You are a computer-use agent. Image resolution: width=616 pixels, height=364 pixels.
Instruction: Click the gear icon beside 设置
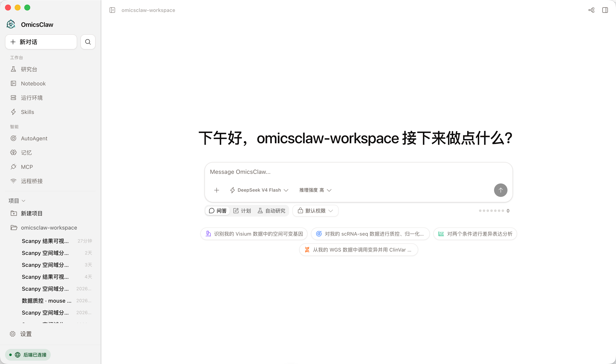coord(13,334)
